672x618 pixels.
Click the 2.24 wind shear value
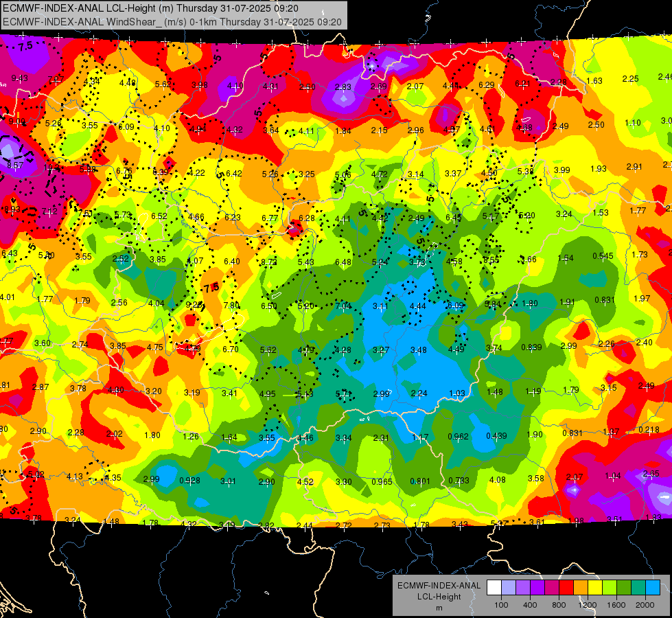click(419, 393)
